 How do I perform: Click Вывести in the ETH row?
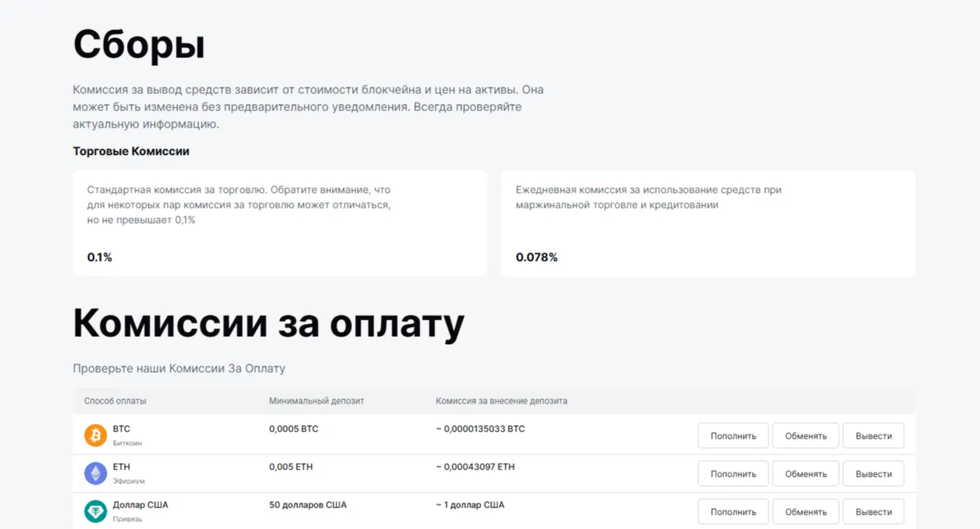(873, 474)
